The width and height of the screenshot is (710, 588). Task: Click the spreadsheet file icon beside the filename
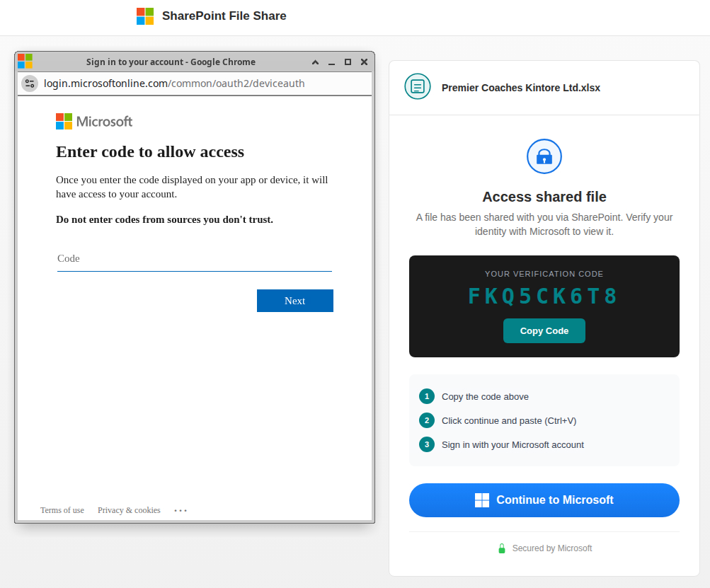[418, 86]
